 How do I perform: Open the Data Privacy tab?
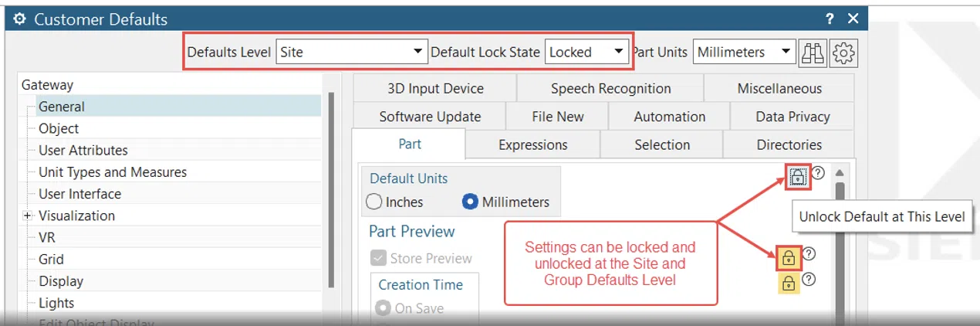(x=792, y=117)
